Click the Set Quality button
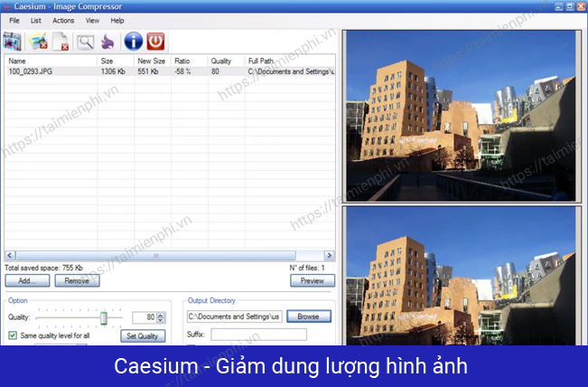588x387 pixels. [143, 336]
